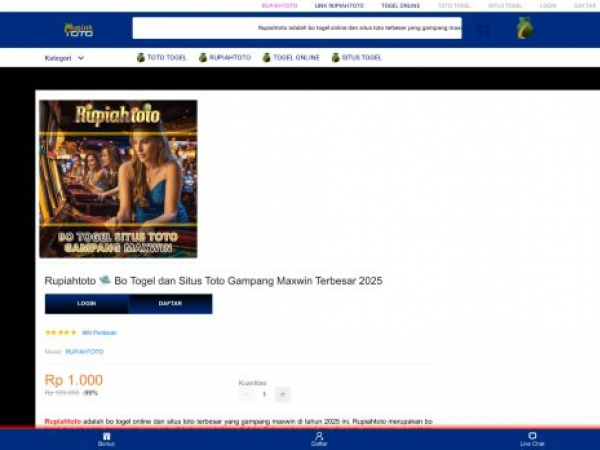Open Live Chat icon in bottom bar
The width and height of the screenshot is (600, 450).
click(532, 436)
